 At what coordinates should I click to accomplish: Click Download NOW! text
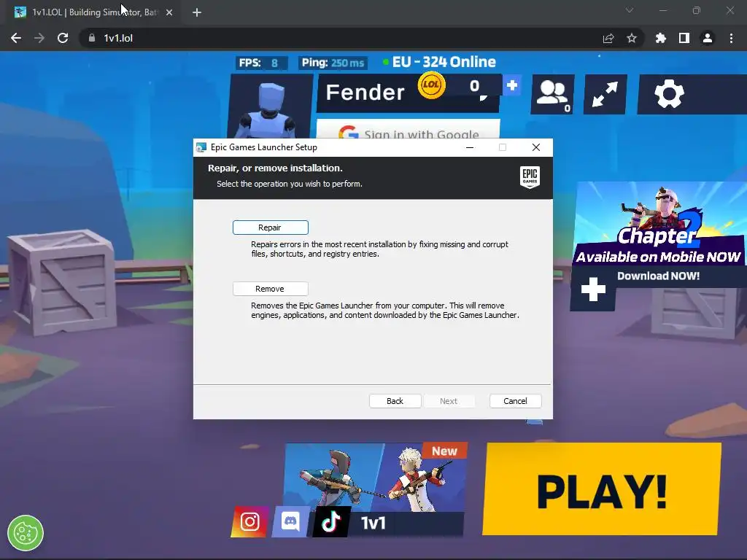point(659,276)
